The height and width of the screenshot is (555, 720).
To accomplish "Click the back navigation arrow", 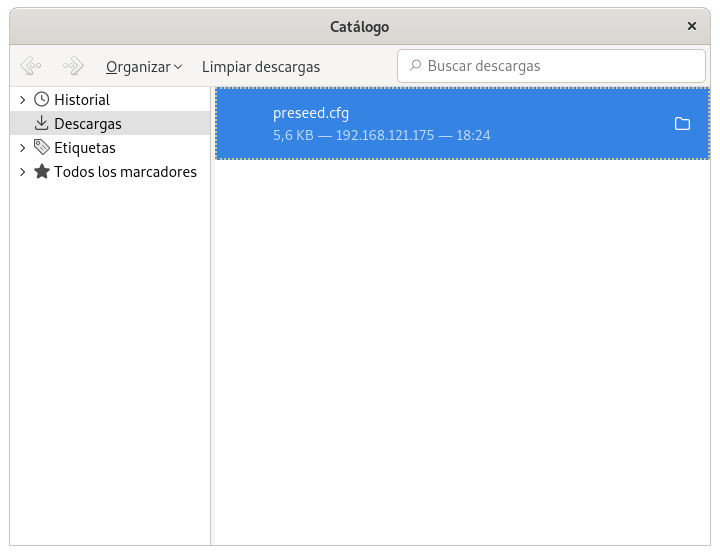I will 31,67.
